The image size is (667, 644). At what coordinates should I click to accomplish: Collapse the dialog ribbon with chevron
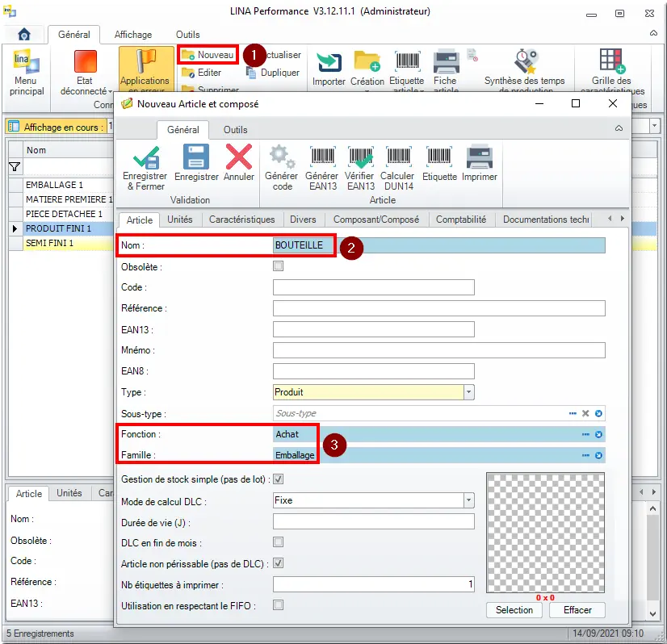click(619, 128)
